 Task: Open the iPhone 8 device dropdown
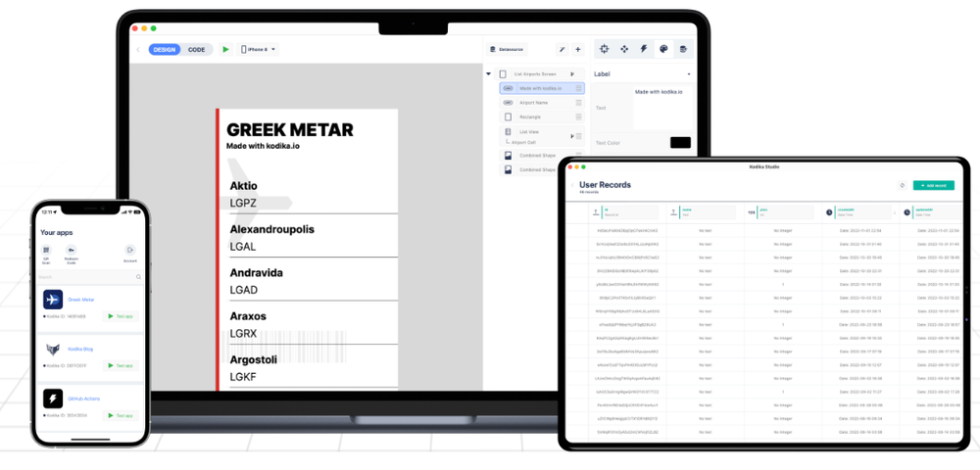(x=258, y=49)
